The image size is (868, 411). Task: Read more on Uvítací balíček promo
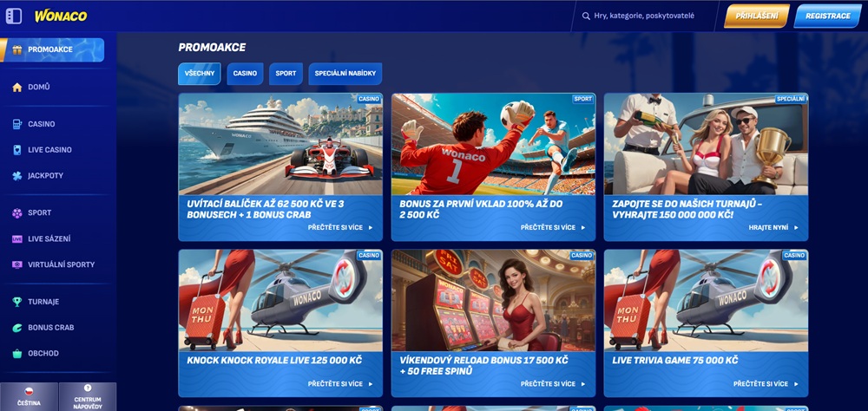point(340,227)
